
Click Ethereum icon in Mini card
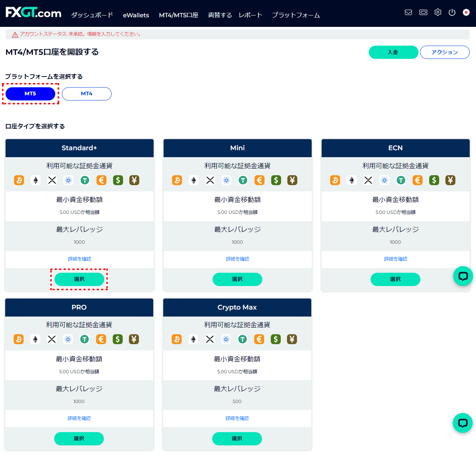(194, 180)
